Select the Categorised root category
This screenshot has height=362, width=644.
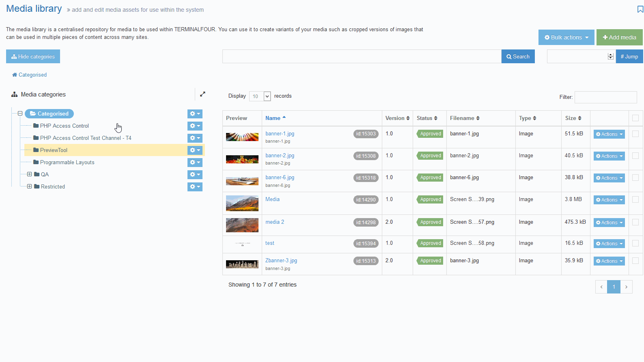49,114
